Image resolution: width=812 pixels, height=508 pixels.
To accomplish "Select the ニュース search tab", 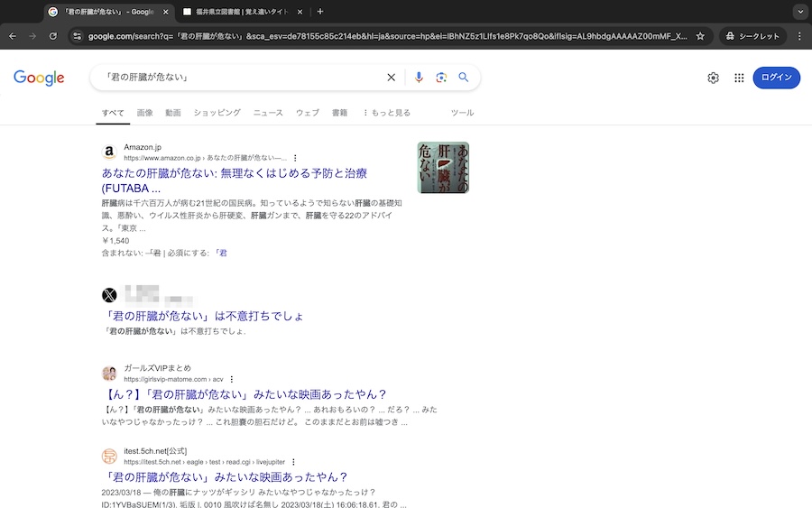I will coord(268,113).
